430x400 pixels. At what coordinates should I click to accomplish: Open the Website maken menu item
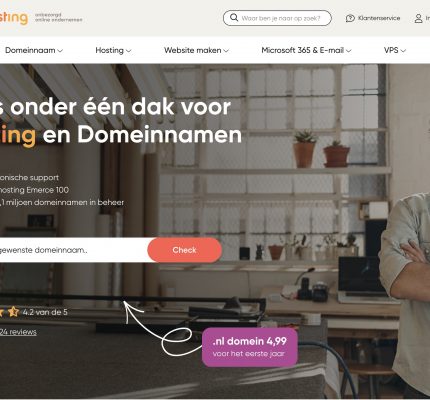pos(192,50)
